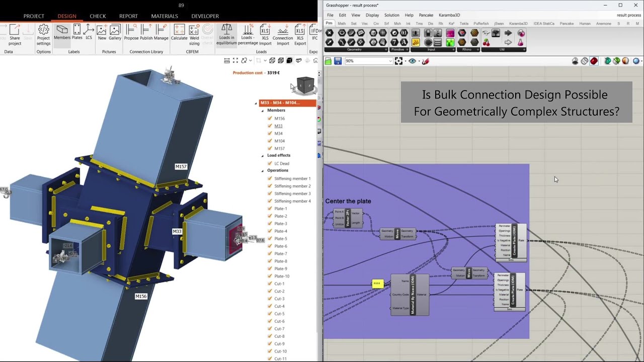
Task: Click Grasshopper save file icon
Action: tap(338, 61)
